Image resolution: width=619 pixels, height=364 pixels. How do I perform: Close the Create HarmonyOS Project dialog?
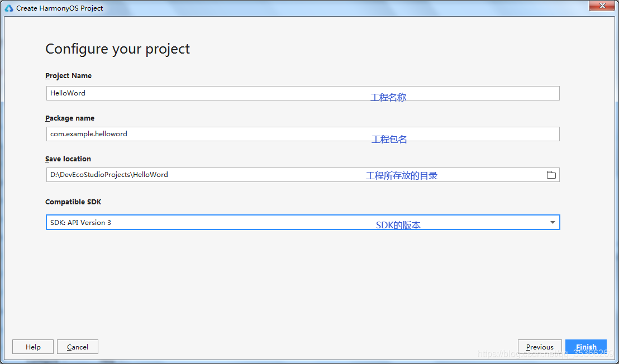click(602, 6)
